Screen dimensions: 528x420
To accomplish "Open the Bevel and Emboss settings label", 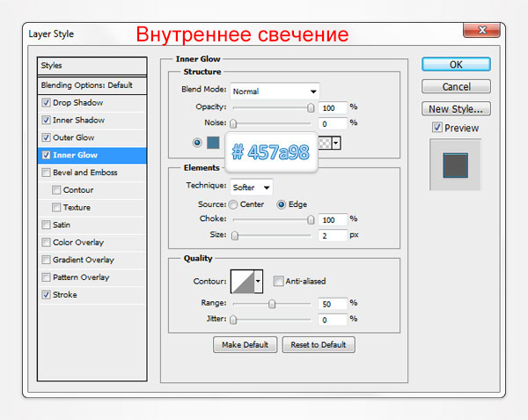I will tap(84, 173).
